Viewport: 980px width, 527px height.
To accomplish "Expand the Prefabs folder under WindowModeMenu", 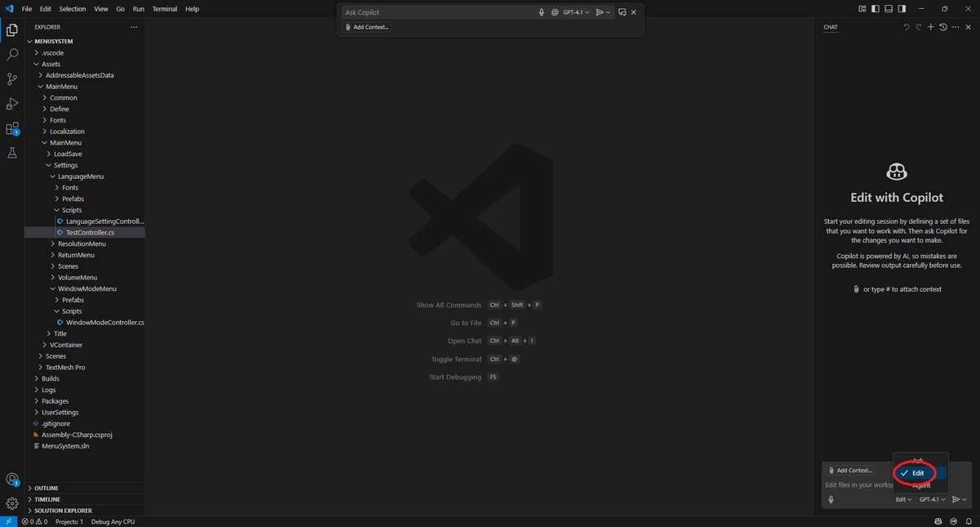I will [x=73, y=299].
